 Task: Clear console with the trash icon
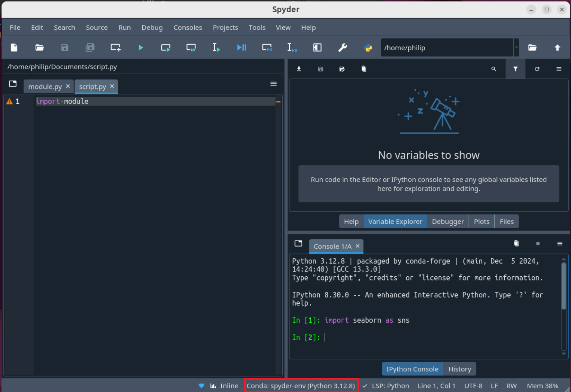coord(516,243)
